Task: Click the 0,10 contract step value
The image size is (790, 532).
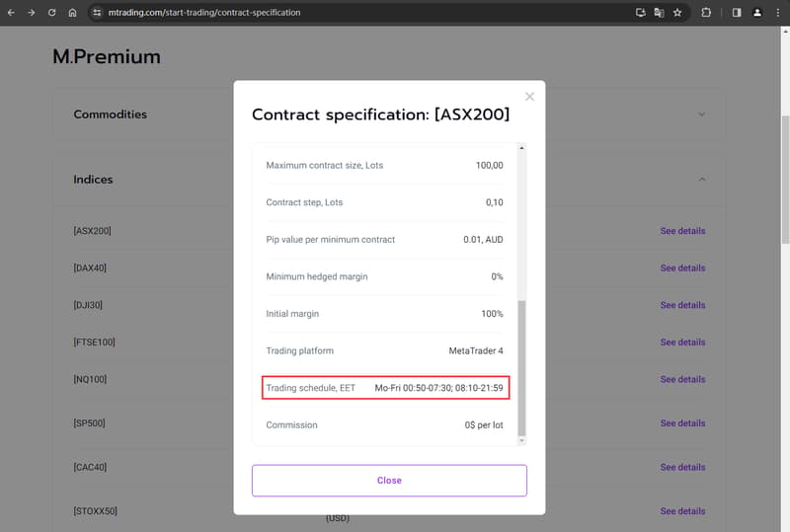Action: tap(495, 202)
